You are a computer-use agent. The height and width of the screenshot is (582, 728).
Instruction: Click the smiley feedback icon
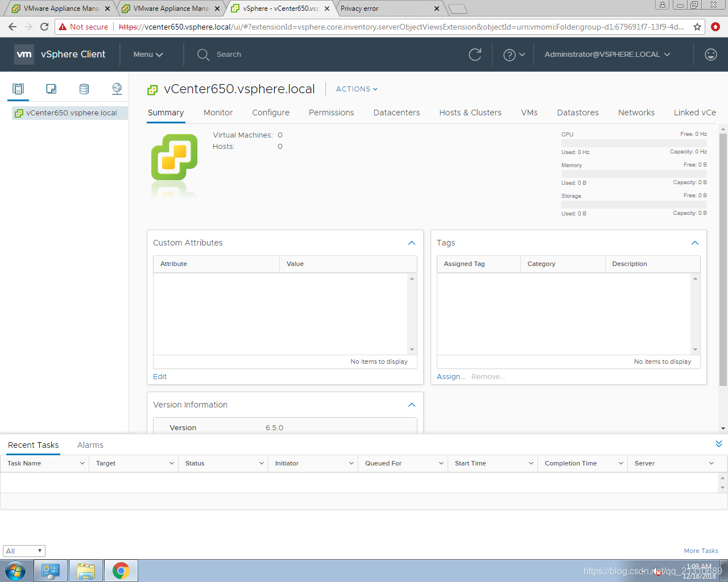[x=710, y=55]
